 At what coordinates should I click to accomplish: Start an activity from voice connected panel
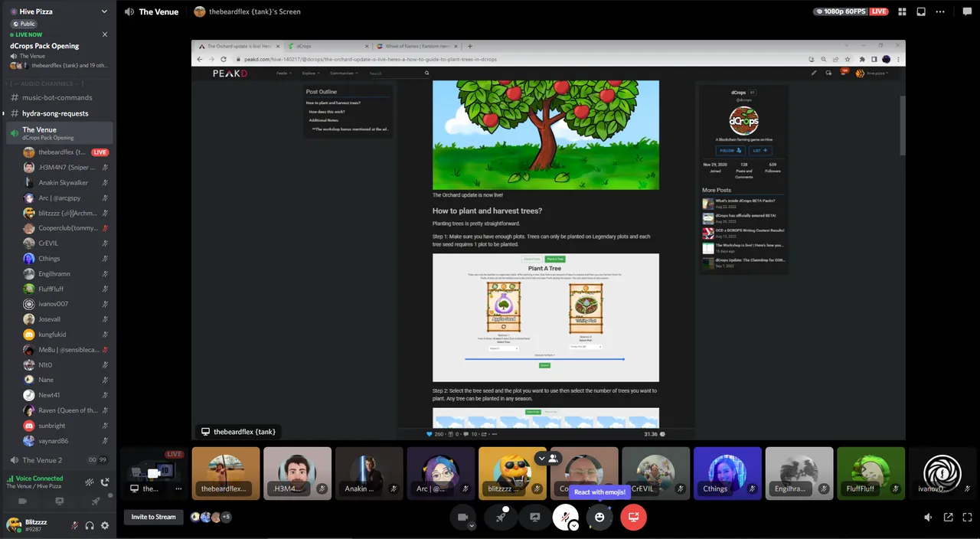point(96,501)
